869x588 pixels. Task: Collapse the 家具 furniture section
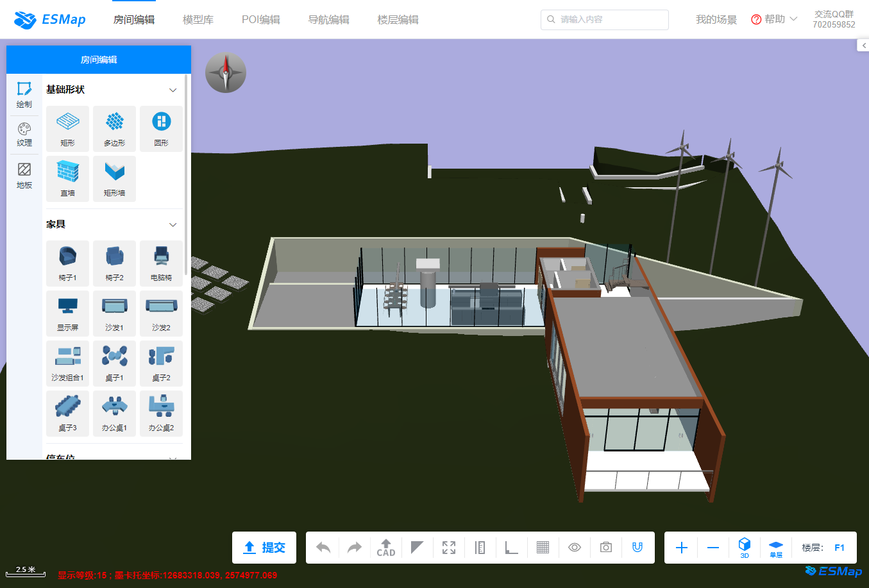click(x=173, y=224)
